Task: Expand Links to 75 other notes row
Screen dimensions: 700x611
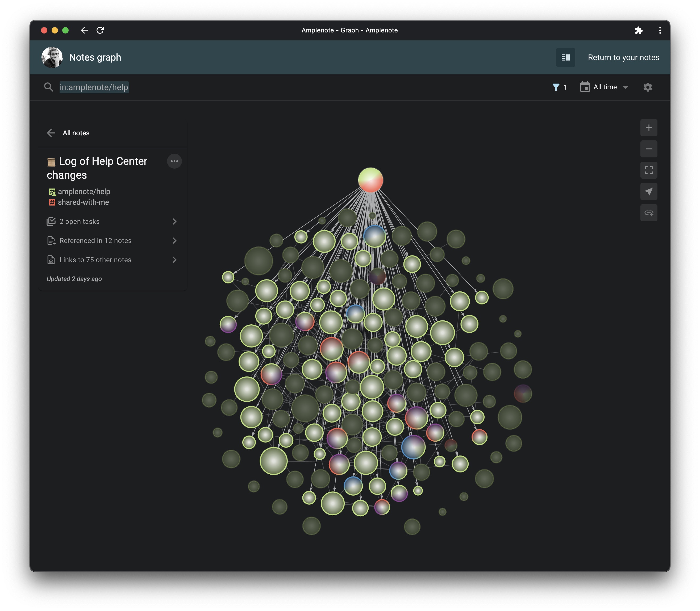Action: point(112,260)
